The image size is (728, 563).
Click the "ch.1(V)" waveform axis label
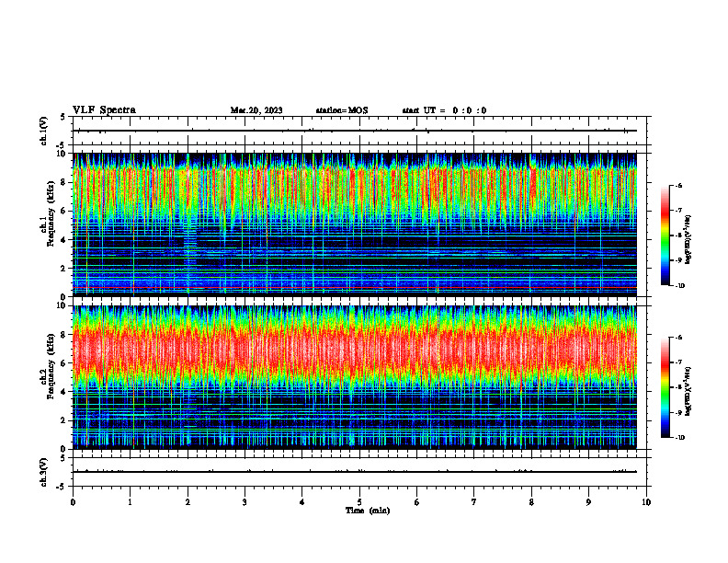(x=44, y=131)
